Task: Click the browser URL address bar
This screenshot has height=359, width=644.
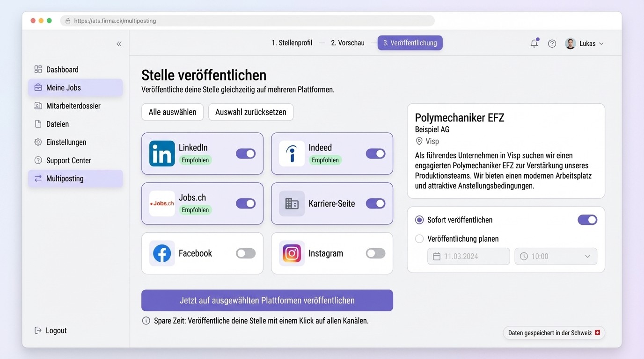Action: click(248, 21)
